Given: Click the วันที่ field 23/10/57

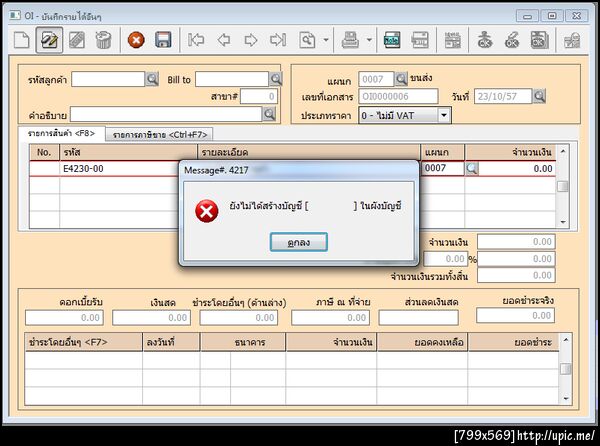Looking at the screenshot, I should click(503, 96).
